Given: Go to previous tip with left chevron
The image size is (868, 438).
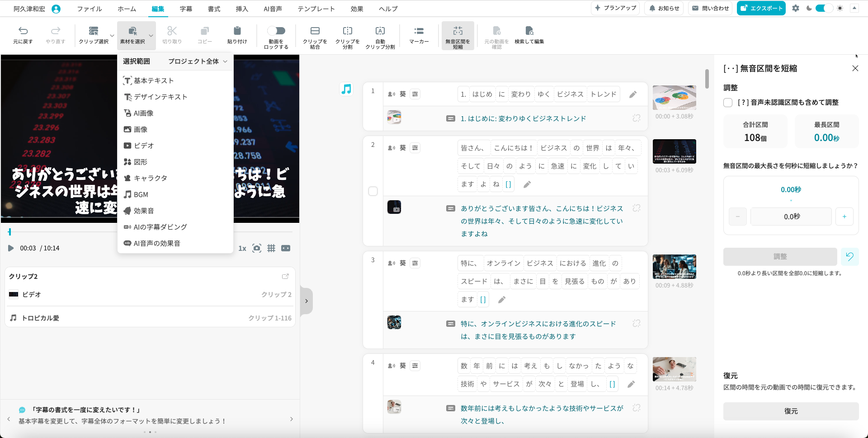Looking at the screenshot, I should point(9,419).
